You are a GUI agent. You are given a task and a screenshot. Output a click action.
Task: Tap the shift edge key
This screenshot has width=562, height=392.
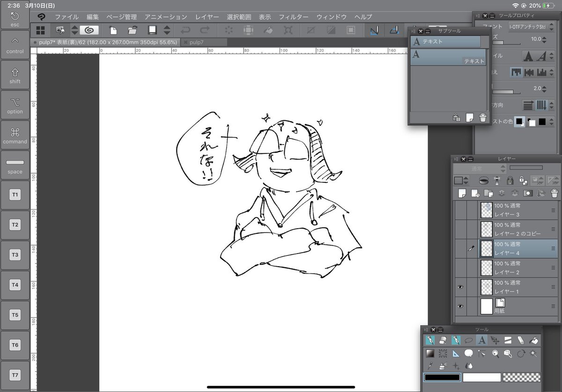(15, 75)
